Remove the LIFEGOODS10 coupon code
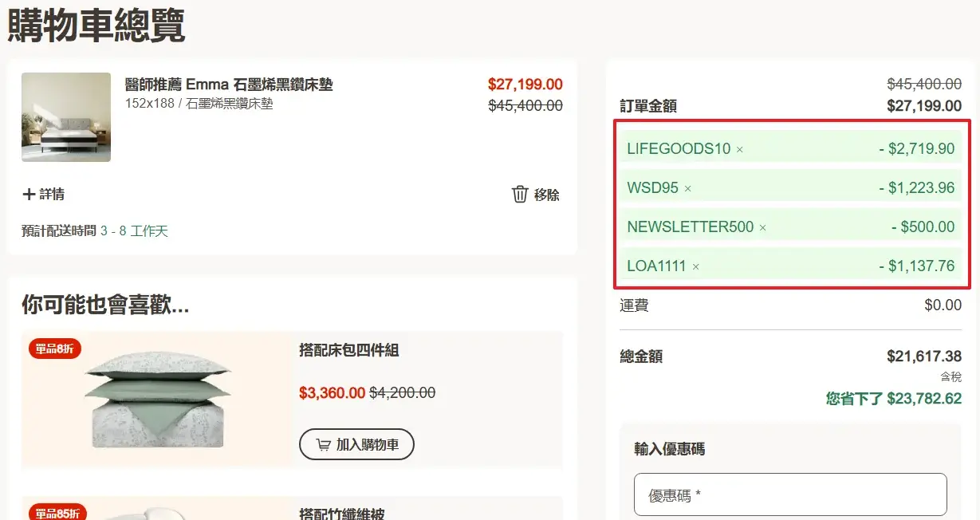Viewport: 980px width, 520px height. (739, 149)
